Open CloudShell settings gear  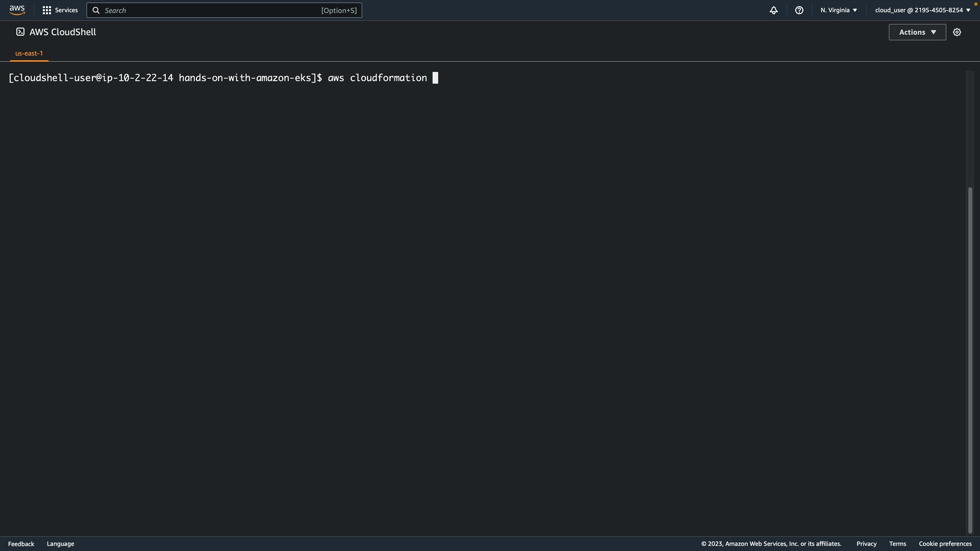[x=957, y=32]
